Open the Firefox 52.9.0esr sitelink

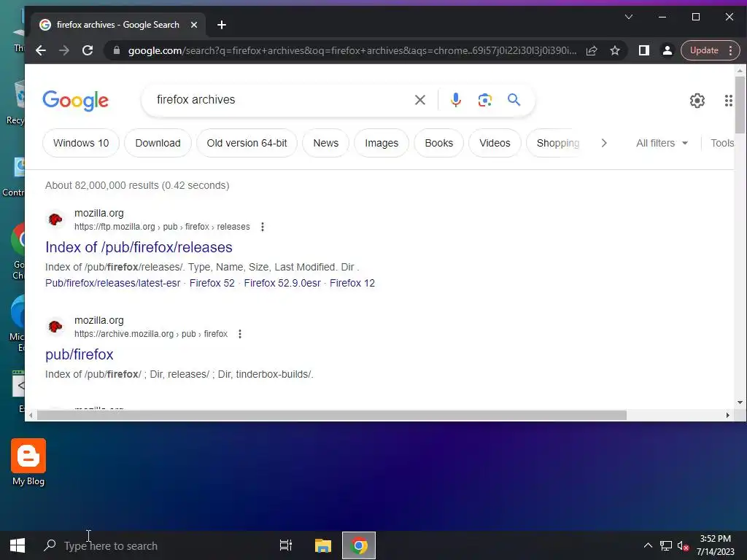click(x=282, y=283)
